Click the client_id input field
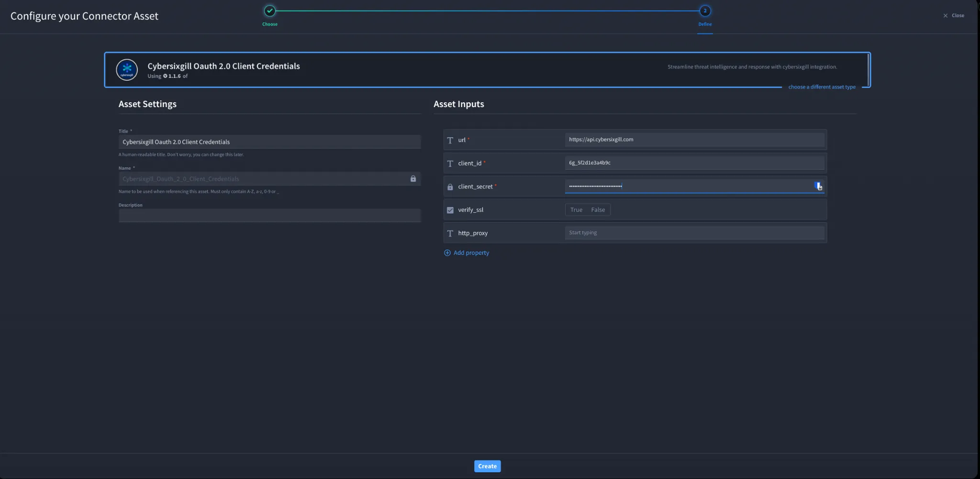Screen dimensions: 980x479 pyautogui.click(x=694, y=163)
